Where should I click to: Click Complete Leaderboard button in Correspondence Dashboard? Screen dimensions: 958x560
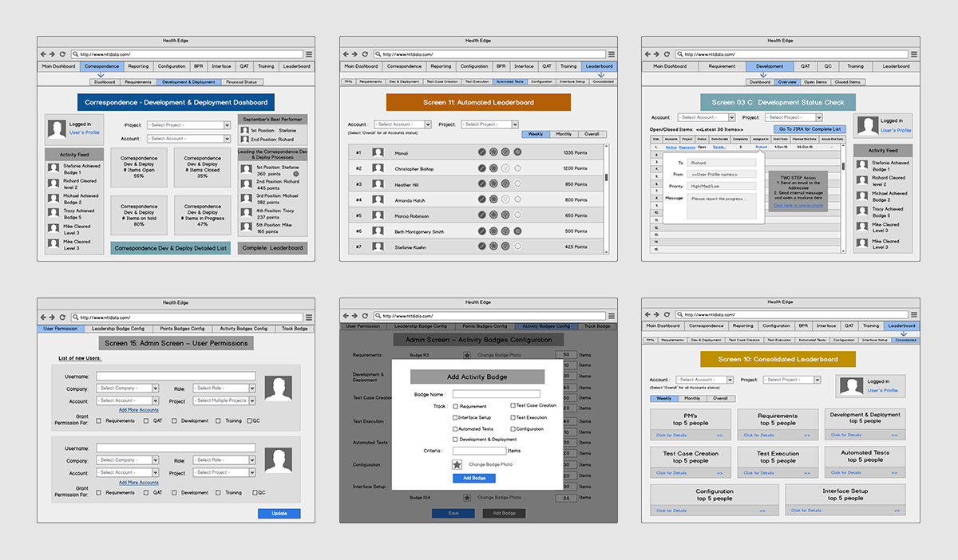(x=272, y=248)
